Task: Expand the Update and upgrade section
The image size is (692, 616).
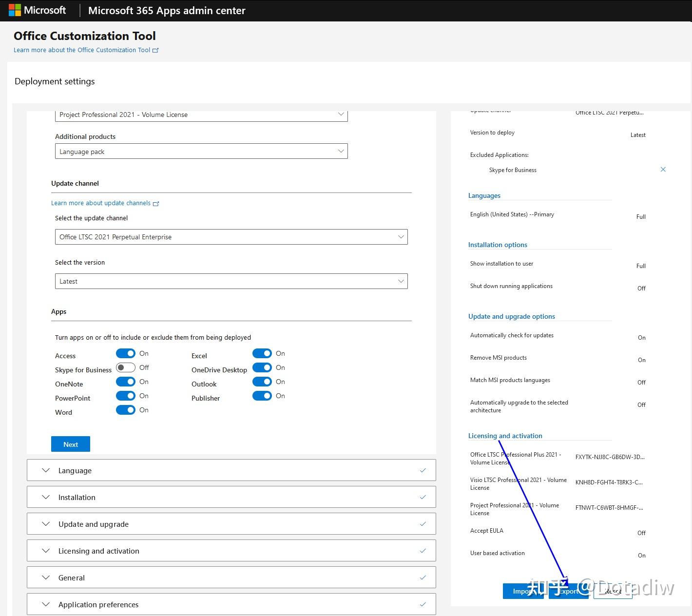Action: click(45, 524)
